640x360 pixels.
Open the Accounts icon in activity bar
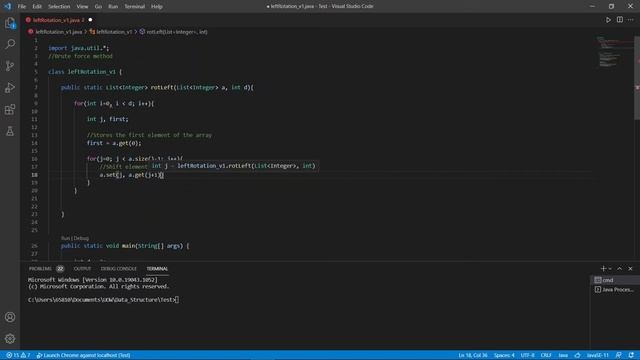pyautogui.click(x=10, y=317)
